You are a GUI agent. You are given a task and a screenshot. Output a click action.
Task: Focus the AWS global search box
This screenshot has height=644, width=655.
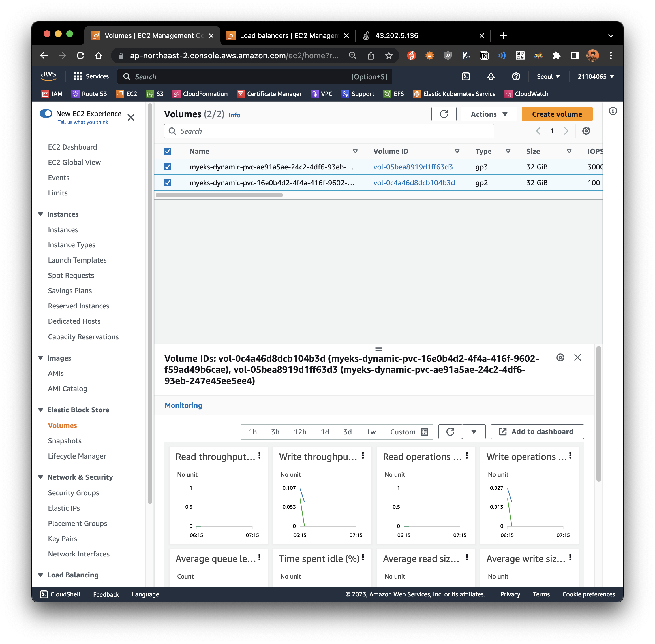(x=254, y=76)
